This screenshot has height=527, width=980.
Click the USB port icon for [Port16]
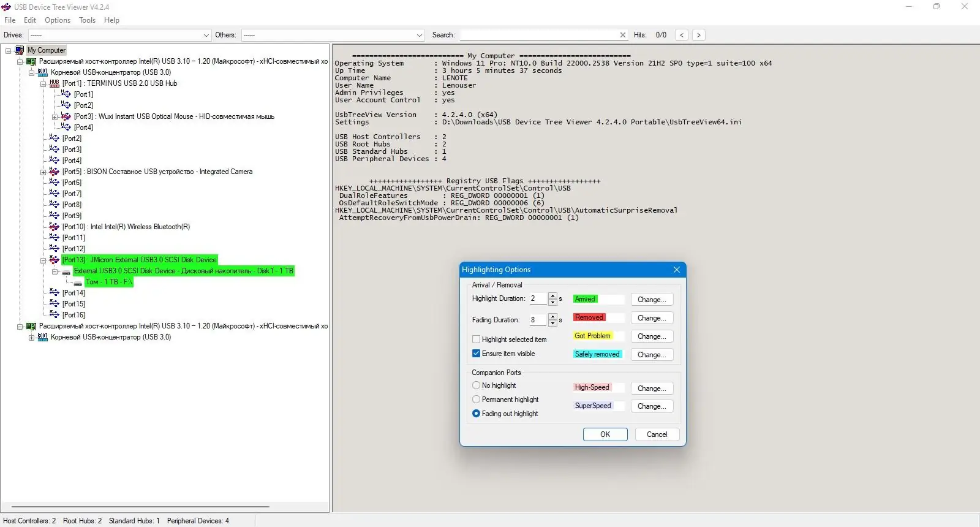pos(55,315)
